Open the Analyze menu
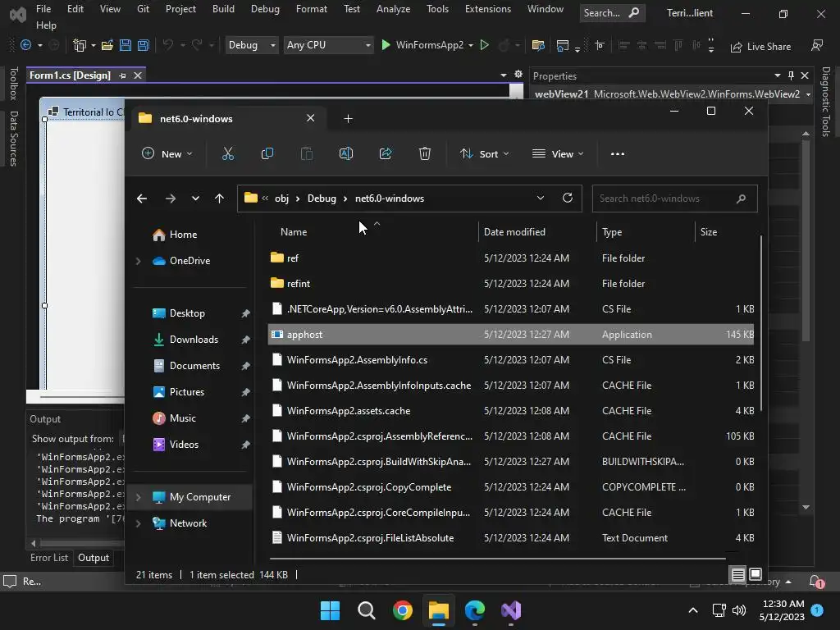The image size is (840, 630). coord(393,9)
